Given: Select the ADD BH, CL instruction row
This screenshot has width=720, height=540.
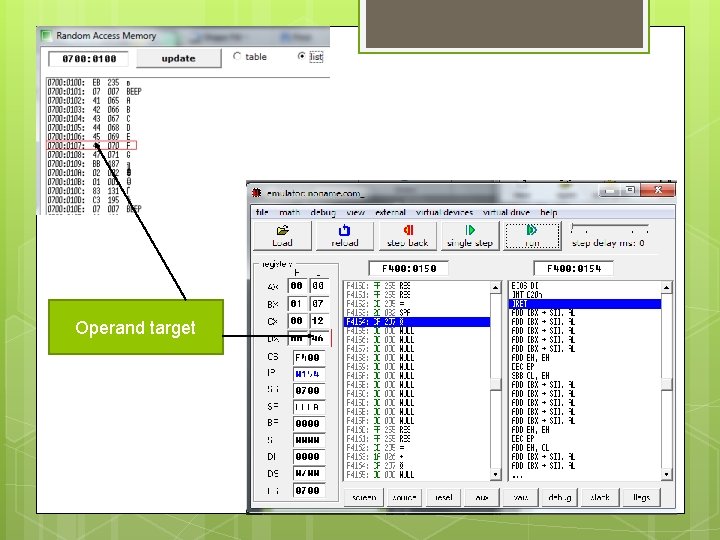Looking at the screenshot, I should click(585, 447).
